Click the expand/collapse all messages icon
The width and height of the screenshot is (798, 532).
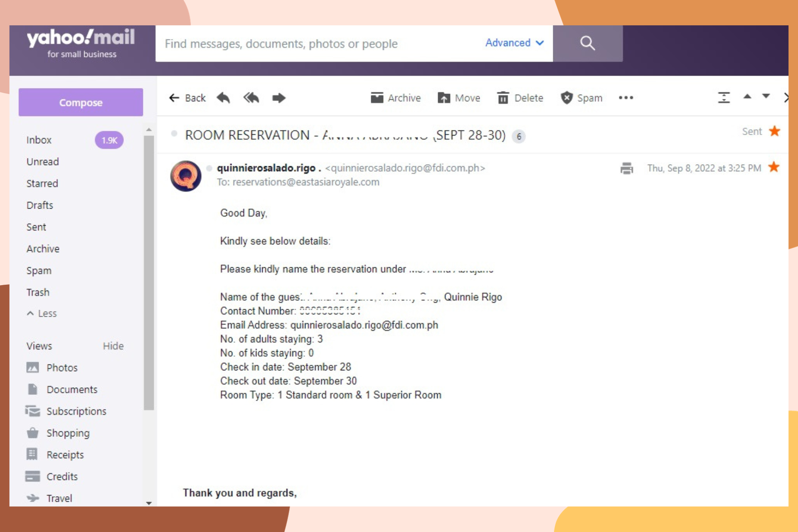click(x=724, y=98)
